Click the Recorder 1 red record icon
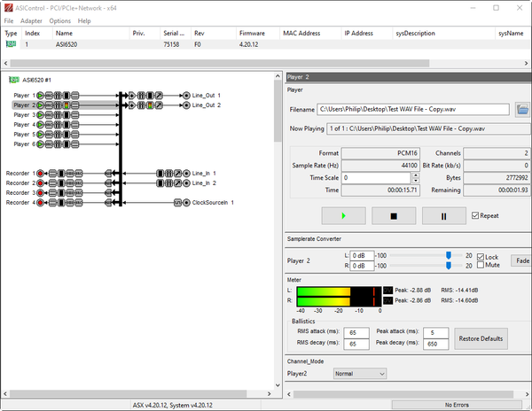The width and height of the screenshot is (532, 411). pos(40,173)
